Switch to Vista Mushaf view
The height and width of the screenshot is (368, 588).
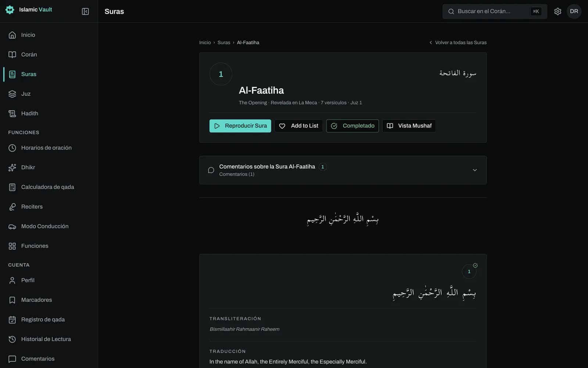click(x=409, y=126)
